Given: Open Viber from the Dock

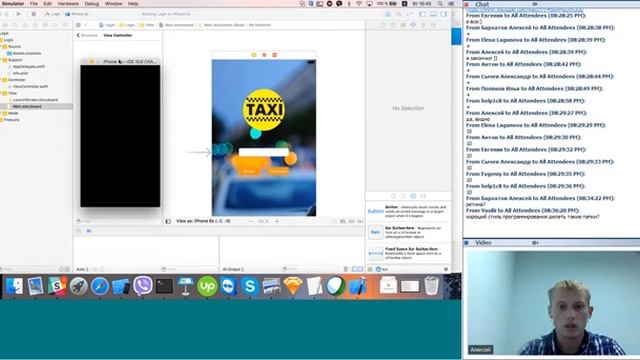Looking at the screenshot, I should tap(142, 286).
